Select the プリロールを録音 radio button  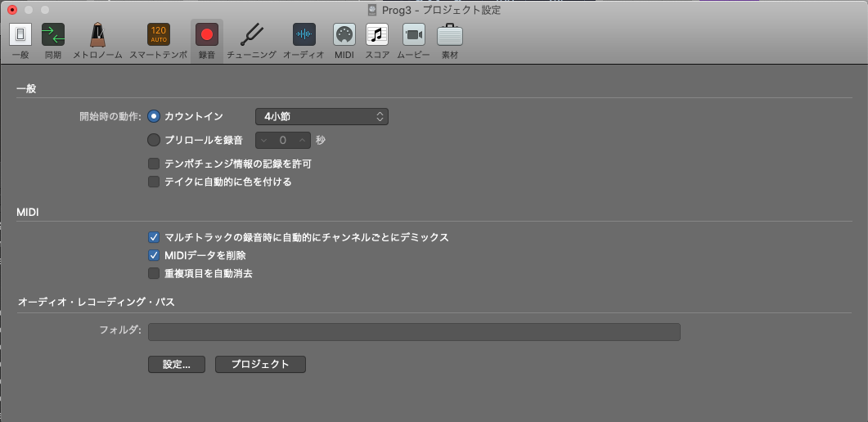(154, 140)
